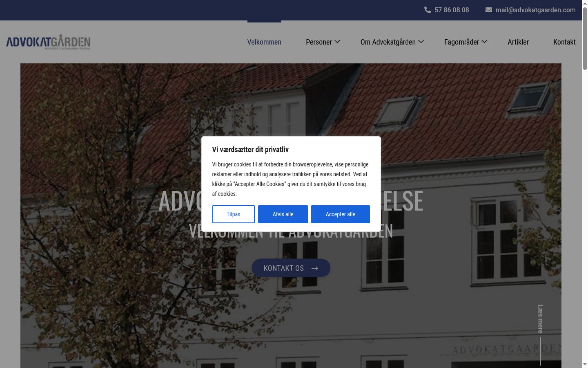
Task: Open the Kontakt page
Action: pos(564,42)
